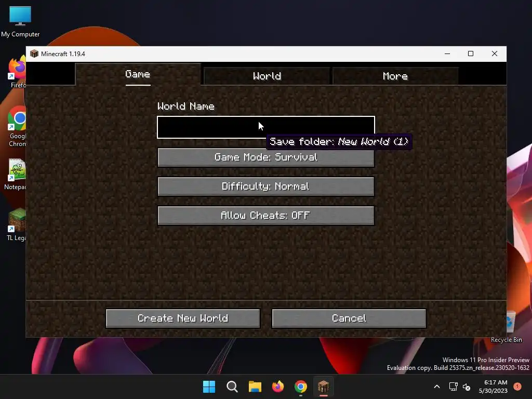This screenshot has height=399, width=532.
Task: Click the network status tray icon
Action: (453, 387)
